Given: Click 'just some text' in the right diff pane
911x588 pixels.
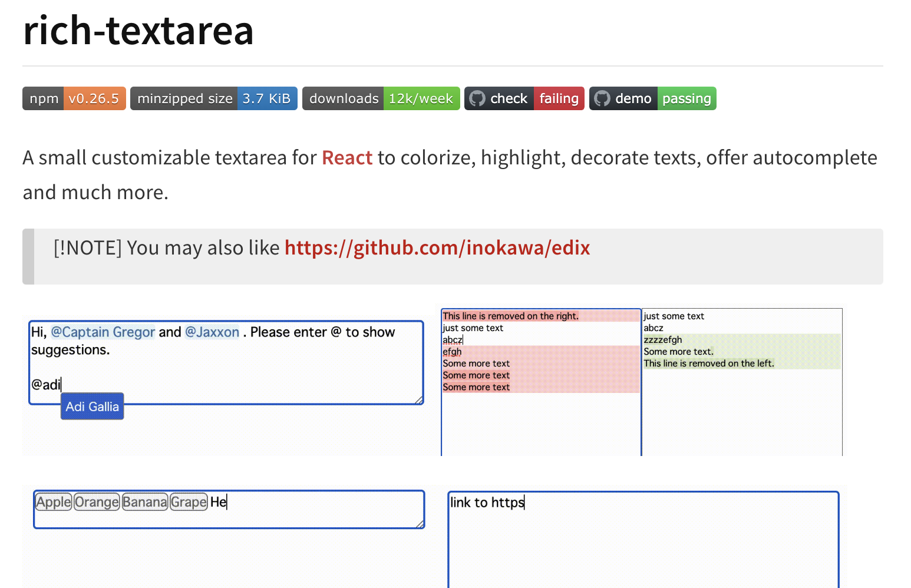Looking at the screenshot, I should tap(674, 316).
